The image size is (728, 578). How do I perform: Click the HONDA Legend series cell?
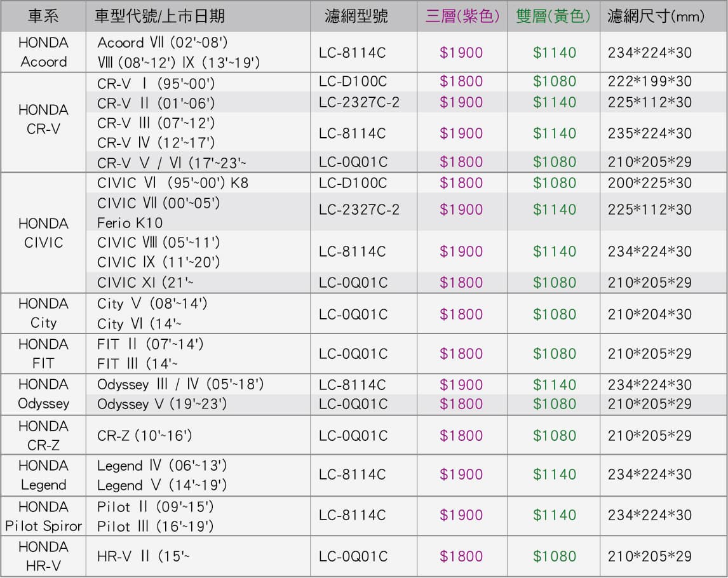pos(43,475)
